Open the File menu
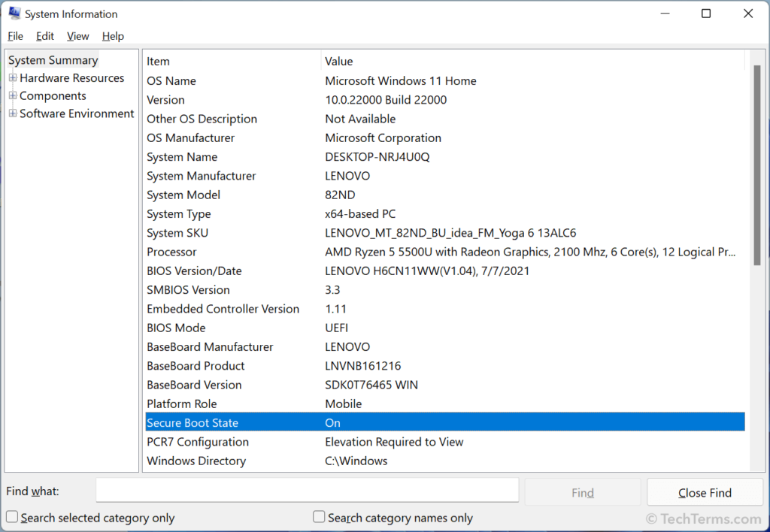Image resolution: width=770 pixels, height=532 pixels. [15, 35]
